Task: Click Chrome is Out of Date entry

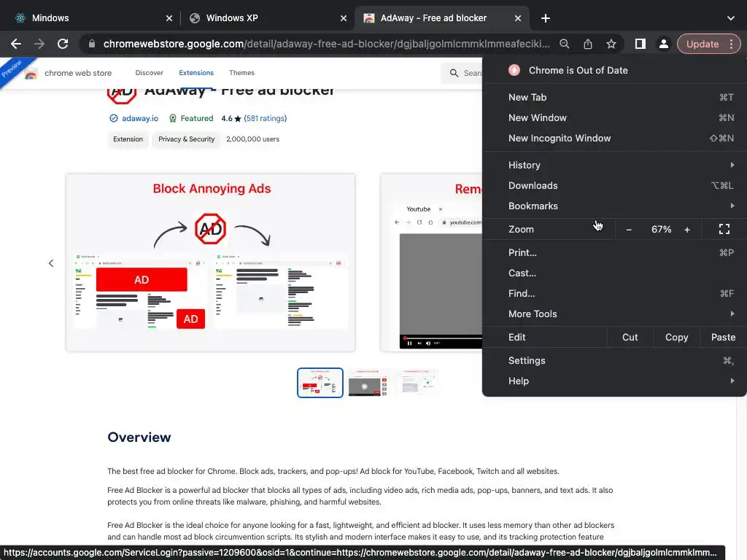Action: click(x=614, y=71)
